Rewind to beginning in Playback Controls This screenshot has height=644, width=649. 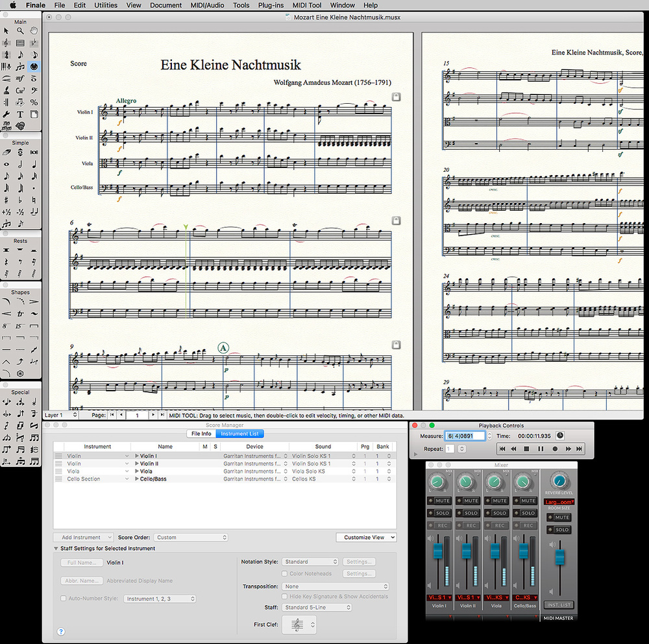coord(502,449)
